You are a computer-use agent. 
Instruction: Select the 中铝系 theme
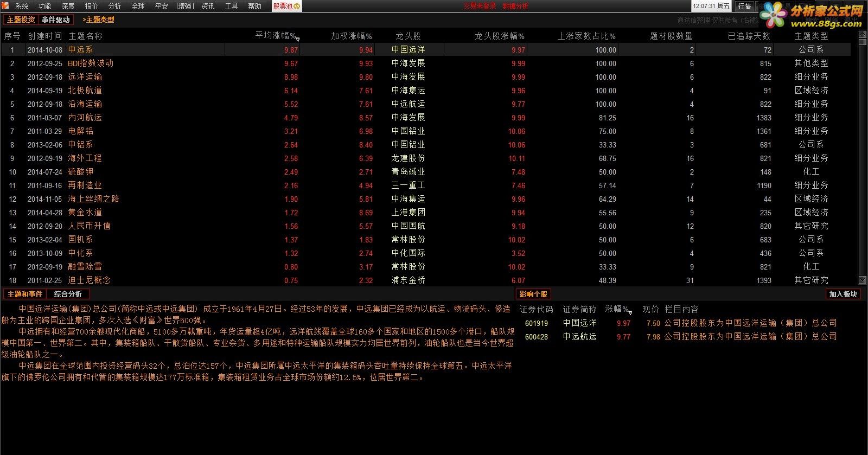pos(80,144)
